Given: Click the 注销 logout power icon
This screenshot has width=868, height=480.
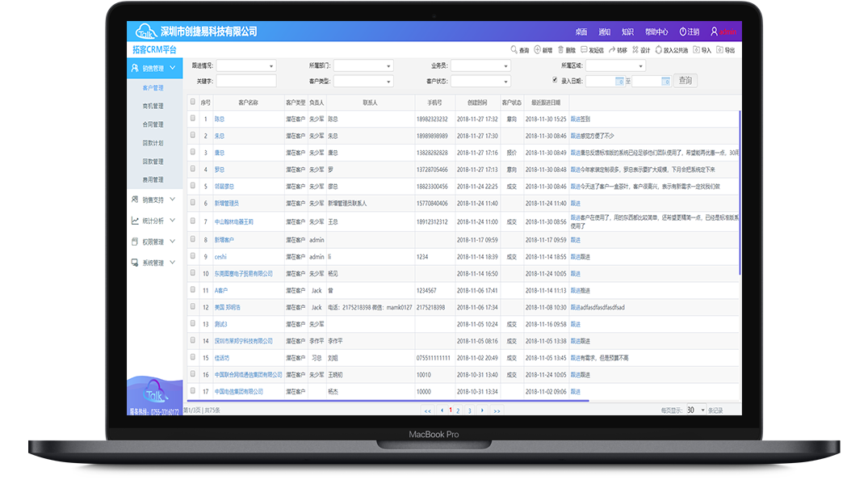Looking at the screenshot, I should tap(682, 32).
